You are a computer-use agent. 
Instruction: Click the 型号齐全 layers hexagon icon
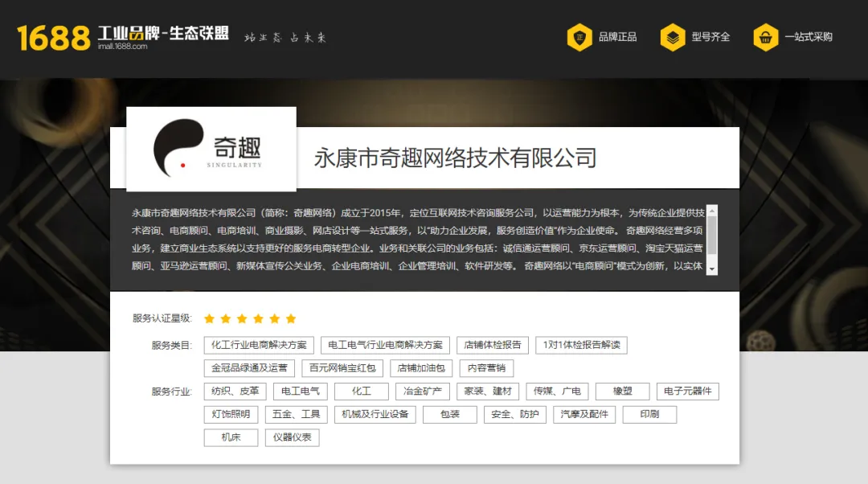[x=673, y=37]
